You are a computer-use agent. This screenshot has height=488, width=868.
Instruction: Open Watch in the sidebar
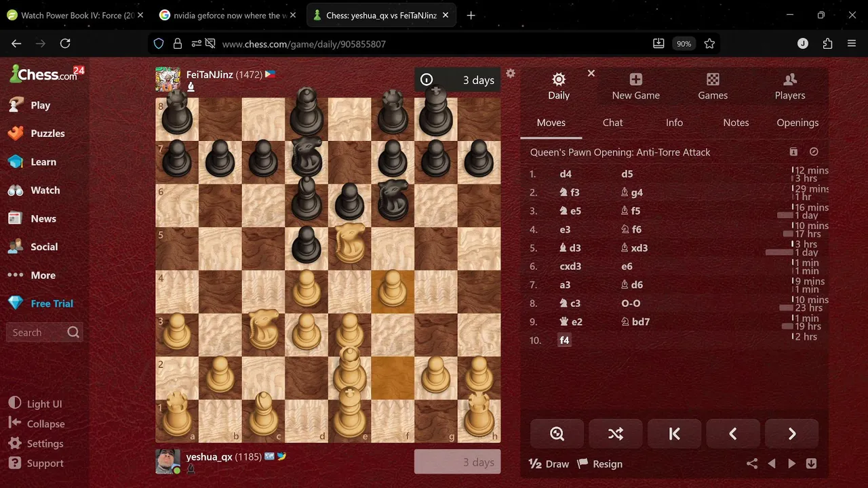[x=33, y=190]
